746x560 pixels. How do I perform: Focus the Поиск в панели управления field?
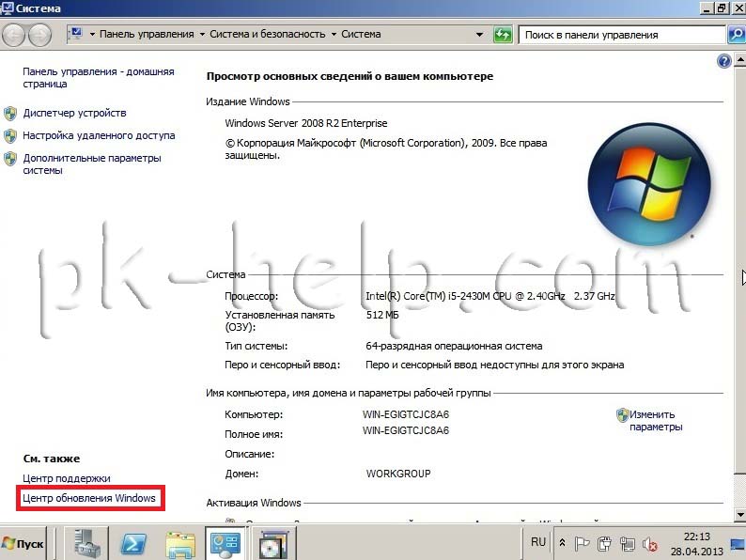point(621,35)
